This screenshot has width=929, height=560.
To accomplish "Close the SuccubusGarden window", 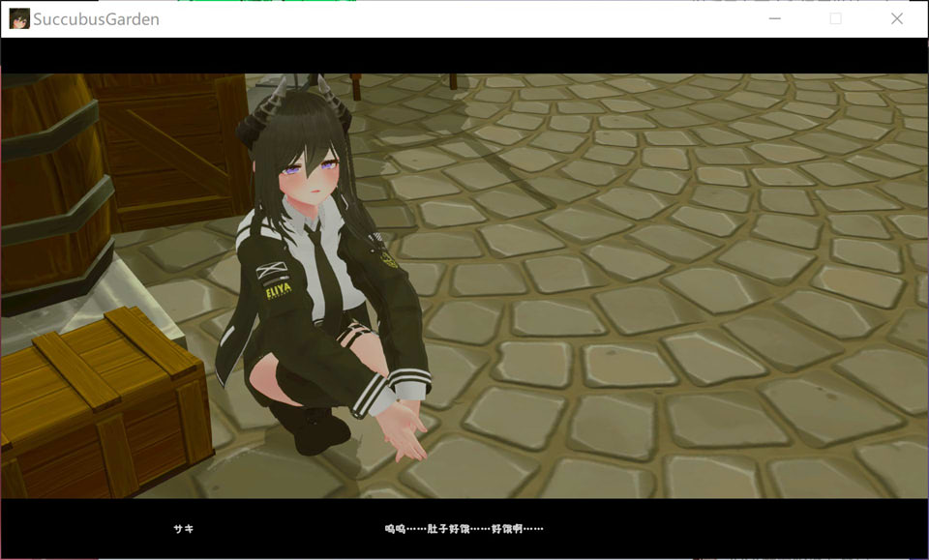I will 897,18.
